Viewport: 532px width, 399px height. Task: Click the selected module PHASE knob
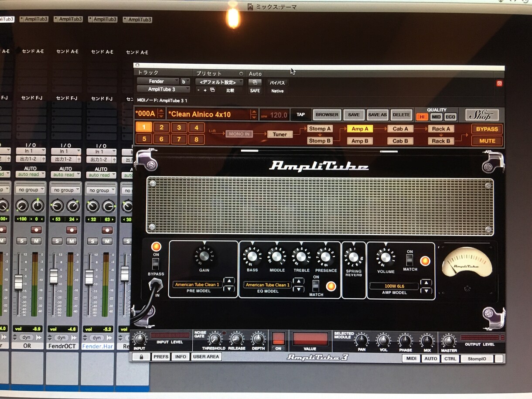click(405, 340)
